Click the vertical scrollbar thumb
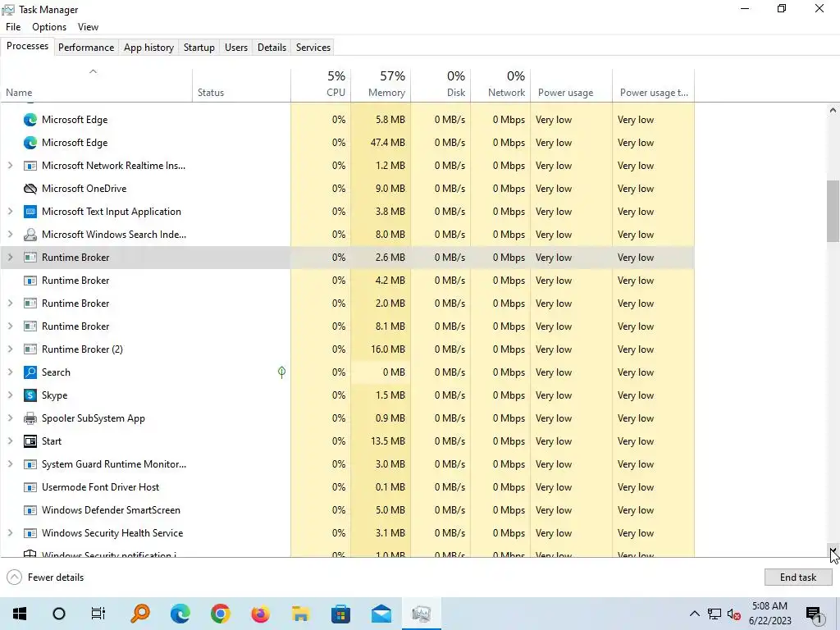The height and width of the screenshot is (630, 840). 833,211
